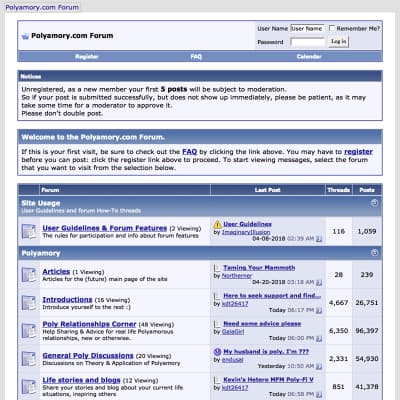Open the Calendar menu item
The height and width of the screenshot is (400, 400).
(x=309, y=57)
